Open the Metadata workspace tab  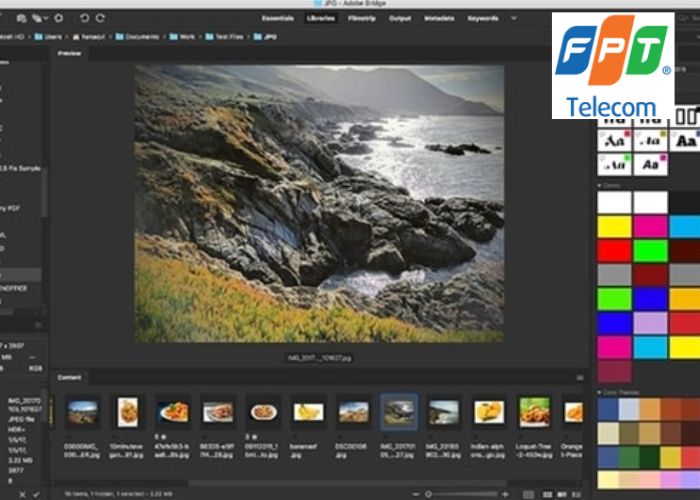[438, 18]
